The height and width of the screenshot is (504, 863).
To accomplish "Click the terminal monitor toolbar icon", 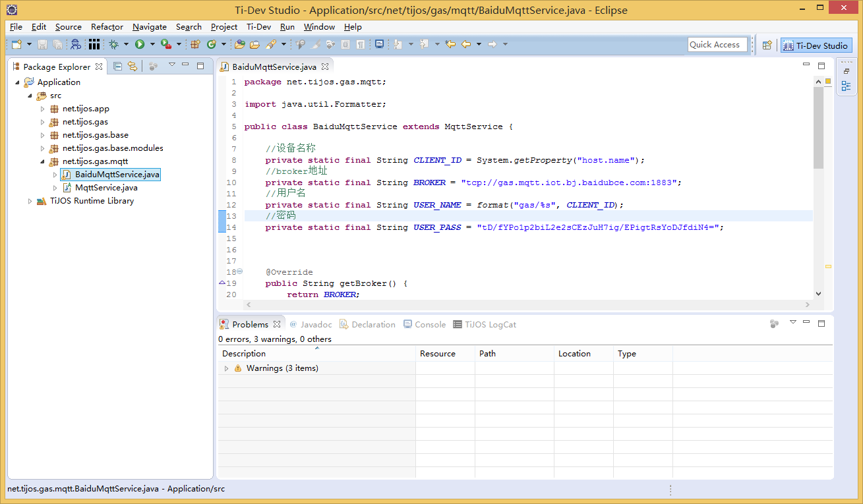I will [x=379, y=44].
